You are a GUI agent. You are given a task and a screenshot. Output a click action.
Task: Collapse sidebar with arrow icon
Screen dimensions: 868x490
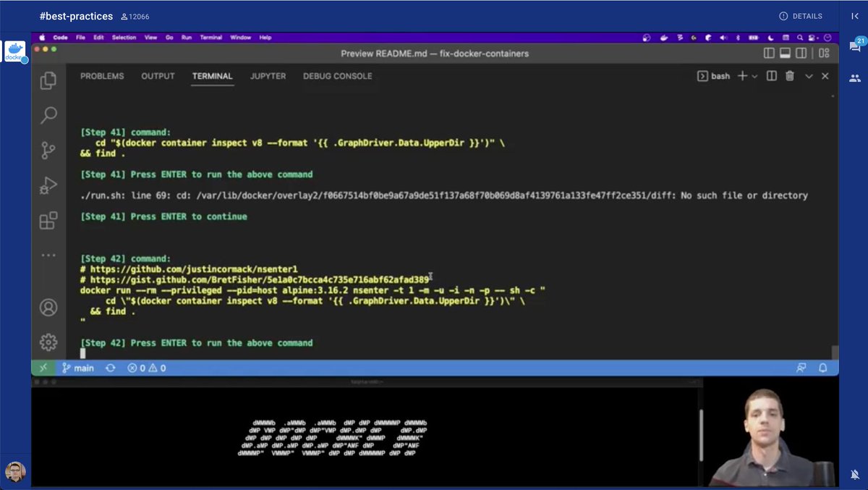click(x=854, y=15)
